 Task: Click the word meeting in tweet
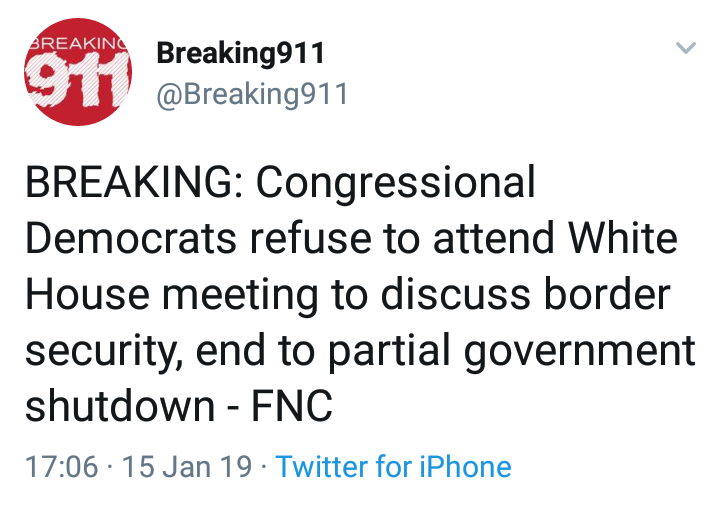click(x=240, y=296)
